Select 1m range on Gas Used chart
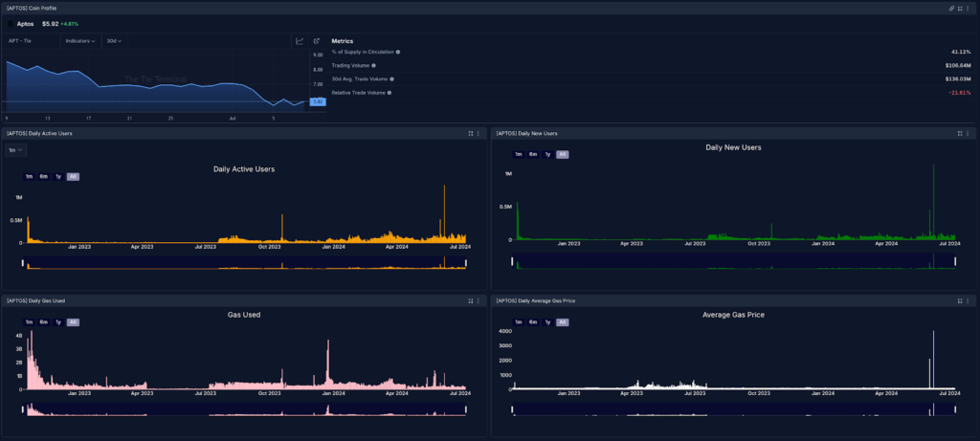The height and width of the screenshot is (441, 980). pyautogui.click(x=29, y=322)
